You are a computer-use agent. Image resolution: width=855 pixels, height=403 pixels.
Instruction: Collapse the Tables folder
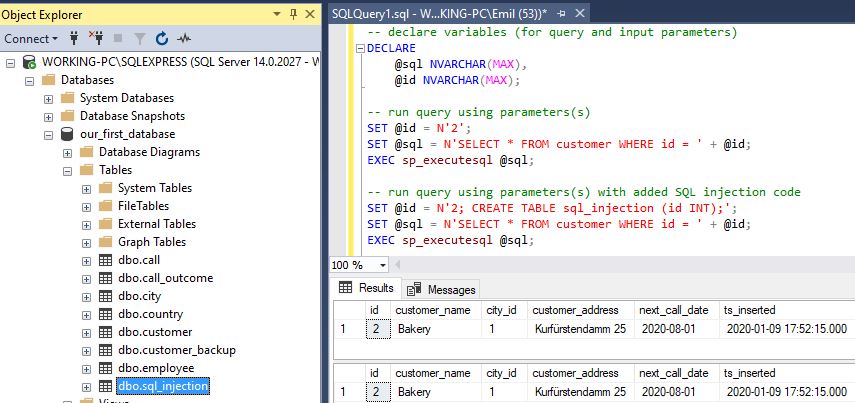(68, 170)
